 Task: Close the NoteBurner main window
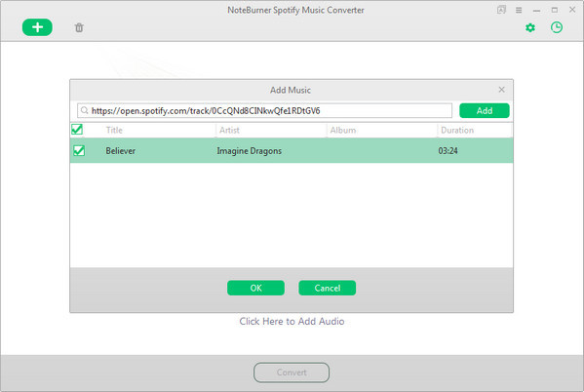click(x=572, y=10)
